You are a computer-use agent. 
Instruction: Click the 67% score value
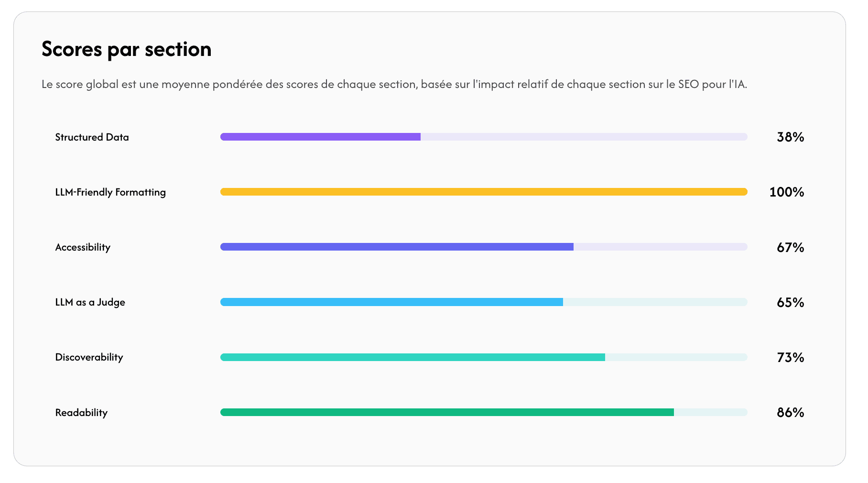pos(790,247)
